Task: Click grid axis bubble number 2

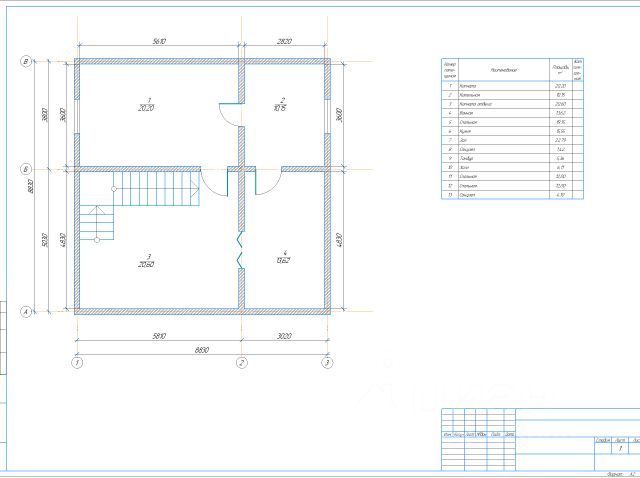Action: pos(241,363)
